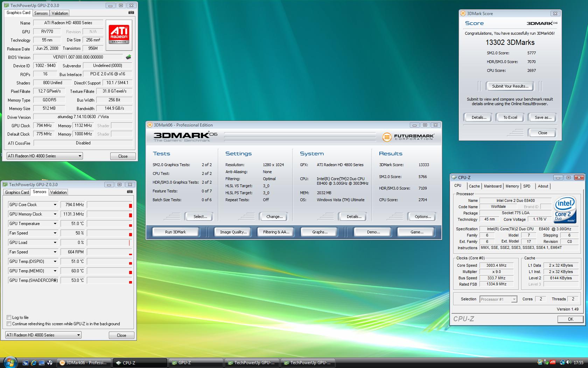Click the CPU-Z title bar icon

pyautogui.click(x=454, y=177)
